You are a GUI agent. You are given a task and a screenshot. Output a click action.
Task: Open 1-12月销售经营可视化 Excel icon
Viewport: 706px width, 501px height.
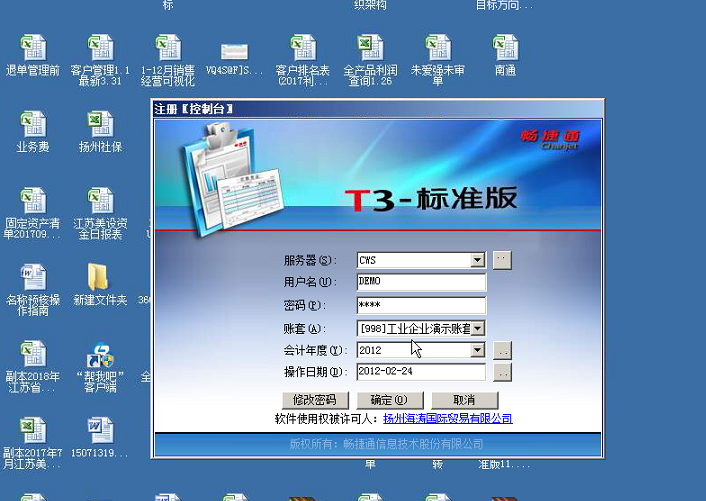click(168, 48)
